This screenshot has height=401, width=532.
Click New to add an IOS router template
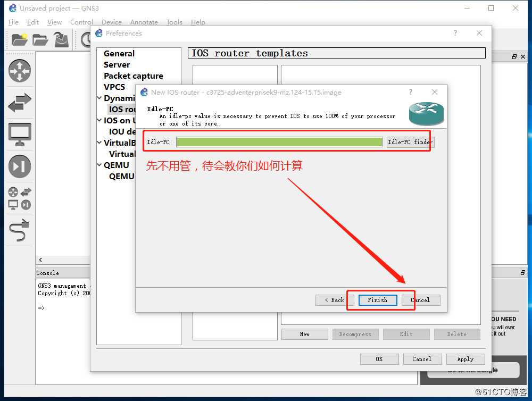305,334
